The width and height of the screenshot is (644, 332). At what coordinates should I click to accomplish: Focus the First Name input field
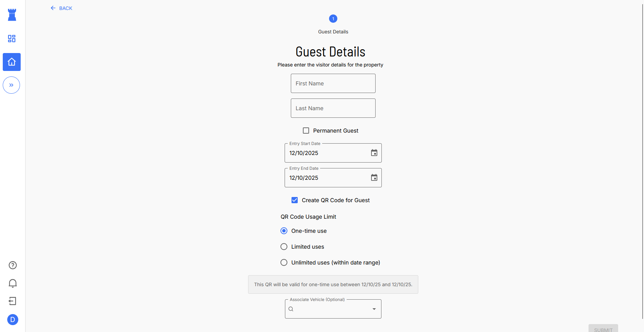(333, 83)
